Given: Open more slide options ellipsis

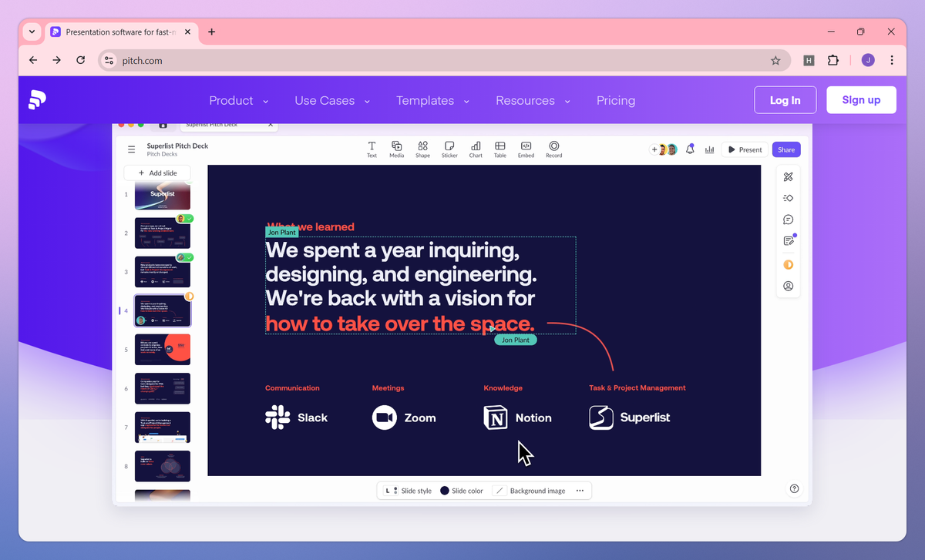Looking at the screenshot, I should (x=580, y=491).
